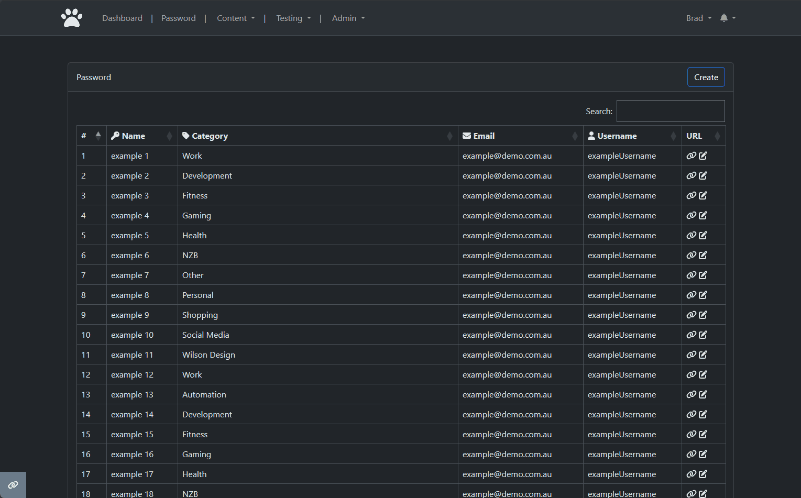Click edit icon for example 1
The height and width of the screenshot is (498, 801).
(x=703, y=156)
